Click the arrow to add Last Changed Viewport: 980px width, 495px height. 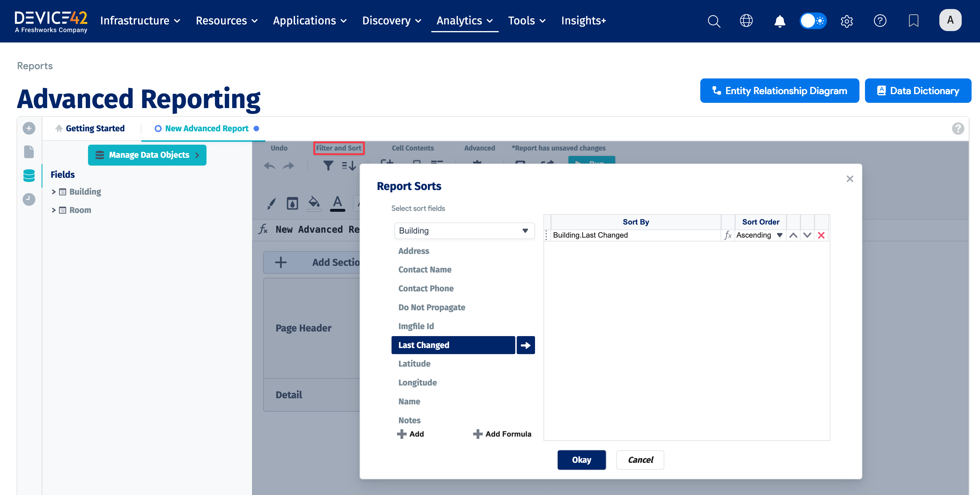(525, 345)
